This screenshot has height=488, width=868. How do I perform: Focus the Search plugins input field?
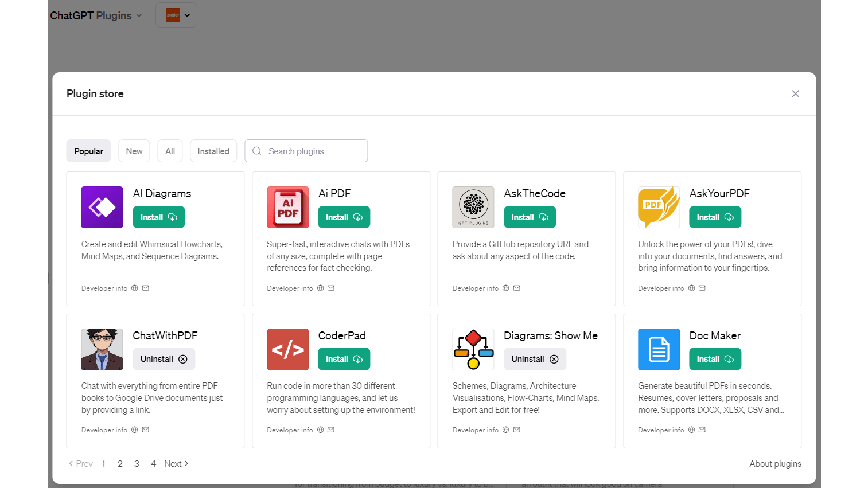[313, 151]
